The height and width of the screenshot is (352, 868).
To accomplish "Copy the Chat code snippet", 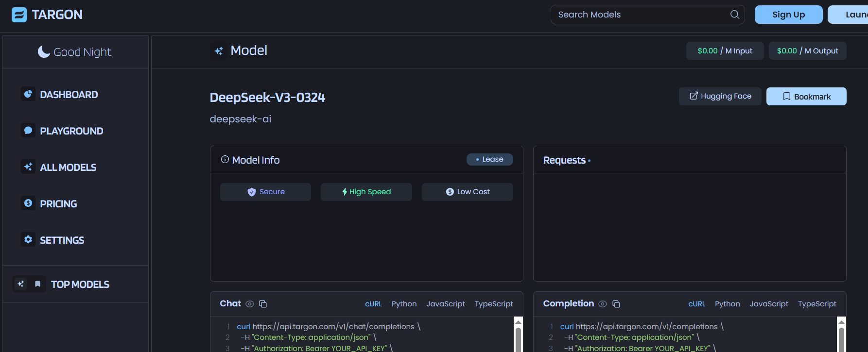I will point(263,304).
